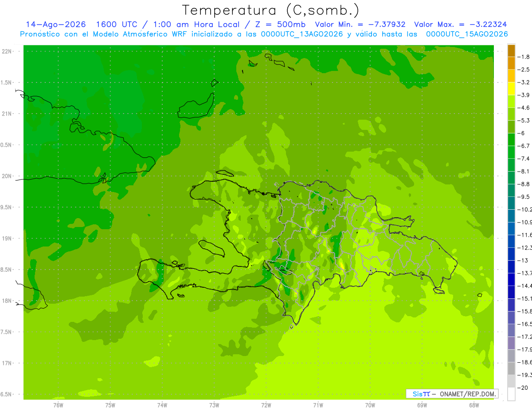Screen dimensions: 532x411
Task: Click the '-20' colorbar value
Action: pos(523,388)
